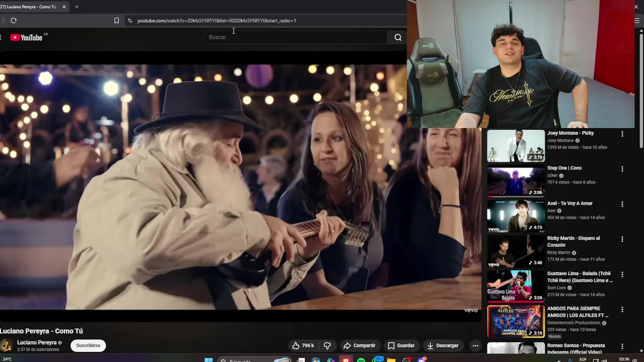Open the Windows Start button
This screenshot has width=644, height=362.
pos(208,360)
